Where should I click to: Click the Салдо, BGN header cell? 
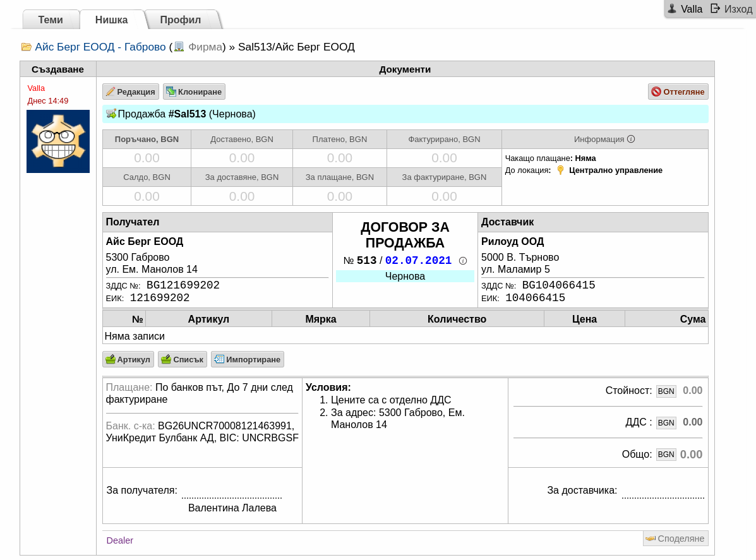(147, 177)
